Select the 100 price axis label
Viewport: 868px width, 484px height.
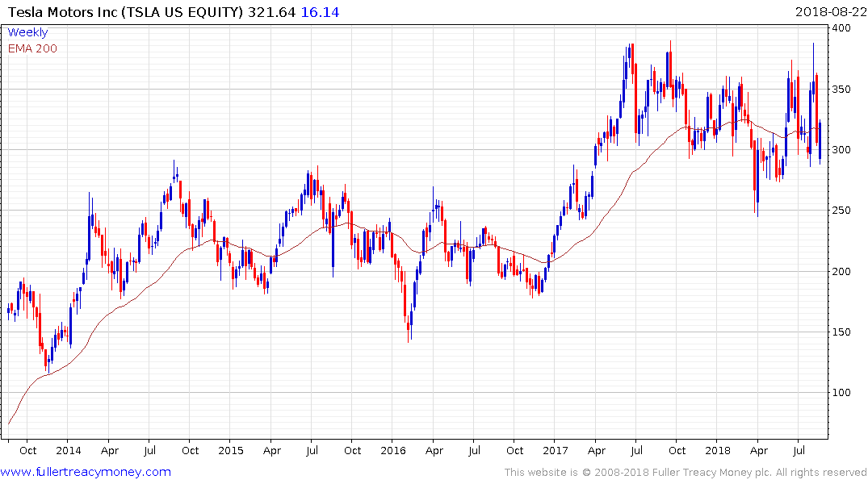pos(841,393)
